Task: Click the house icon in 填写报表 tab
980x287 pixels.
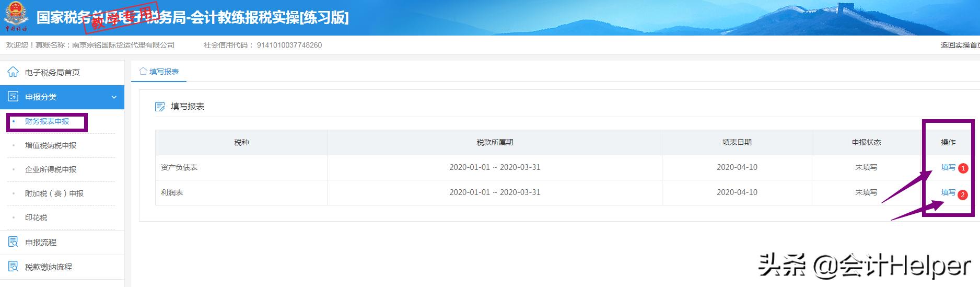Action: [x=143, y=71]
